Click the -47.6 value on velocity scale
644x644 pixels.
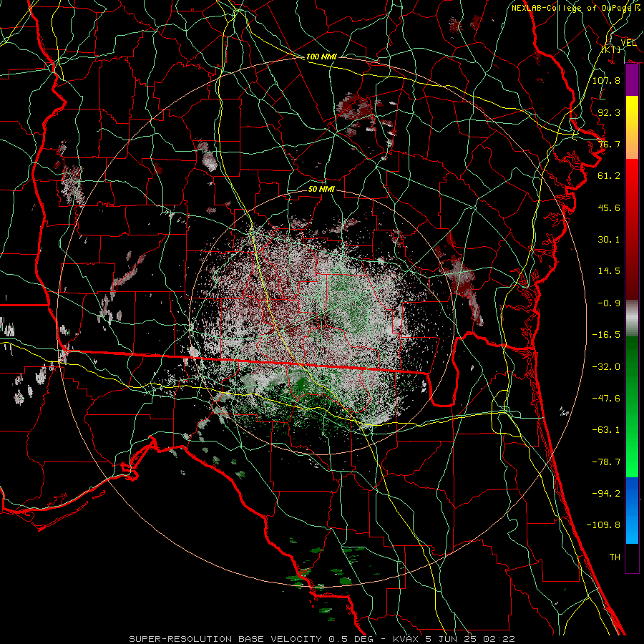click(x=606, y=398)
